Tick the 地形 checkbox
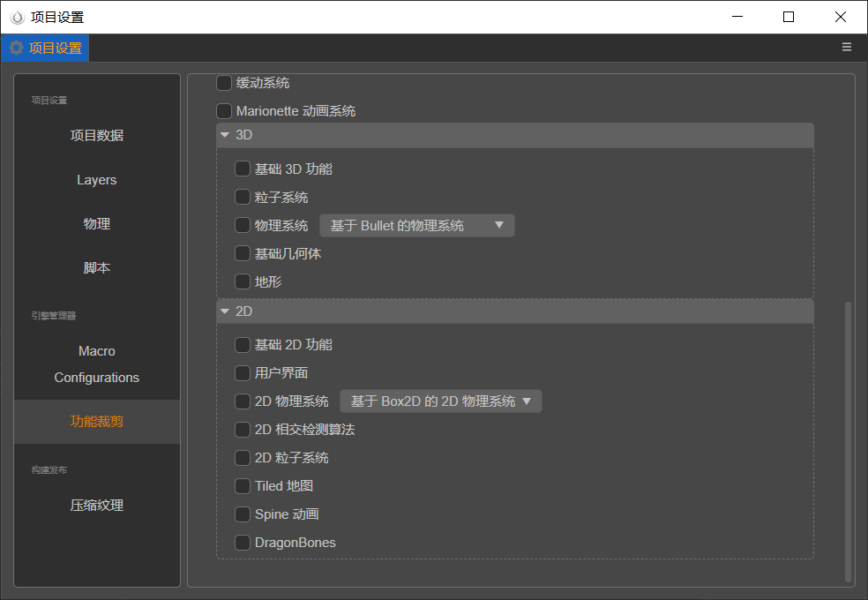This screenshot has width=868, height=600. 243,281
